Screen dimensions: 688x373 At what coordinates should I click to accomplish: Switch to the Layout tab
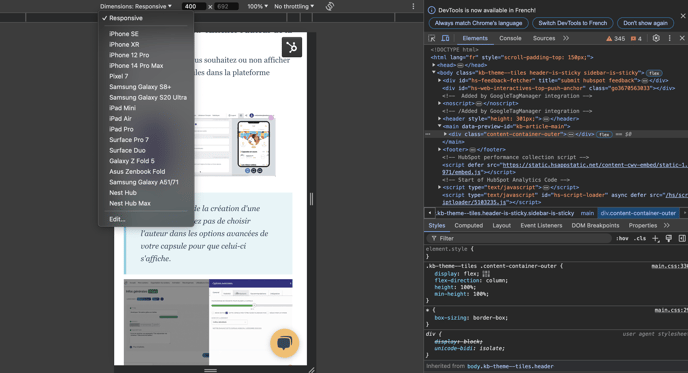(502, 225)
